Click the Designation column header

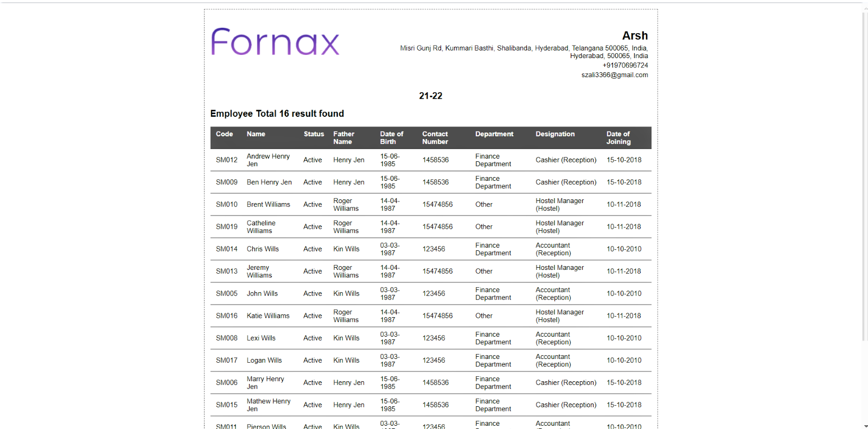[555, 134]
